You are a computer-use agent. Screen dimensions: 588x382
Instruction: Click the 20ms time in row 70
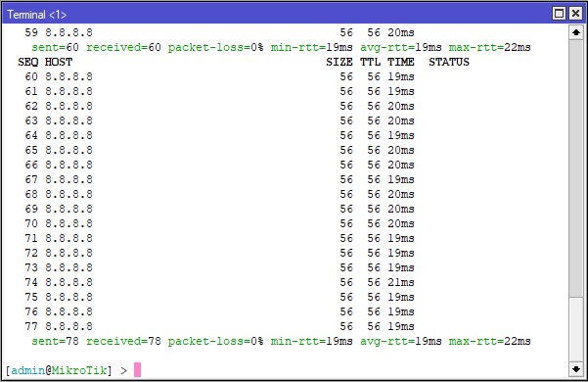[x=401, y=223]
